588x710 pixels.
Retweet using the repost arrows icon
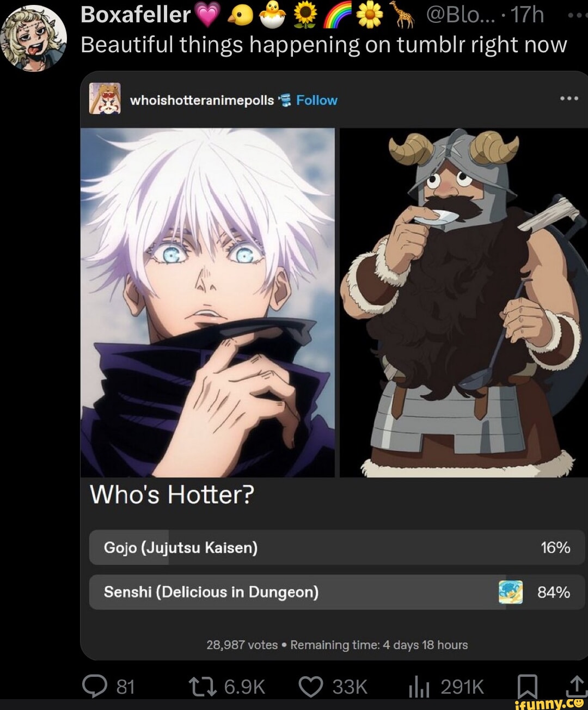pyautogui.click(x=203, y=687)
